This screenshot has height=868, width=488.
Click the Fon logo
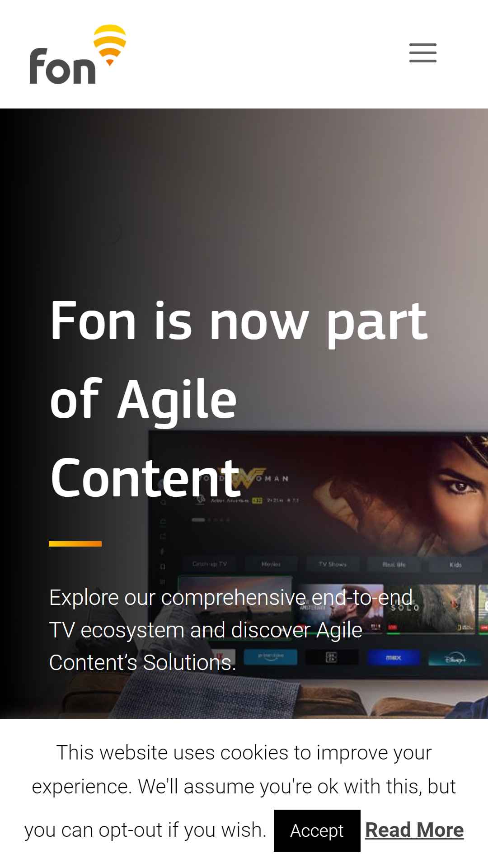(78, 54)
